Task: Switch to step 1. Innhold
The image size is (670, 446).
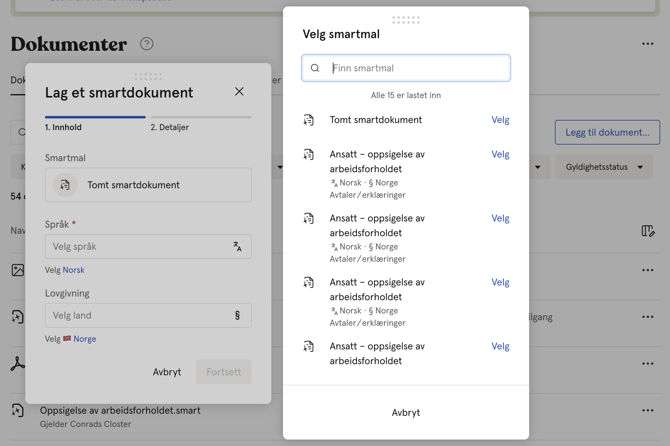Action: coord(95,123)
